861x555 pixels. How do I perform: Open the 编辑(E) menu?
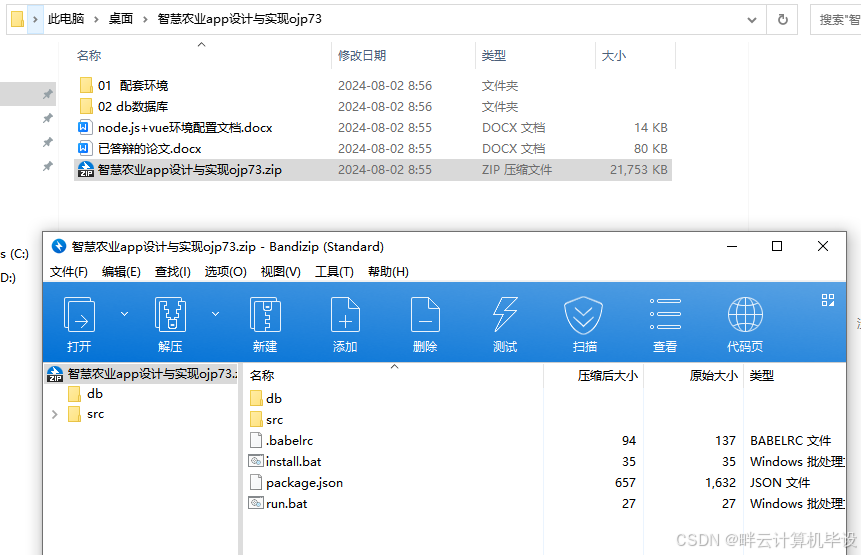coord(121,272)
